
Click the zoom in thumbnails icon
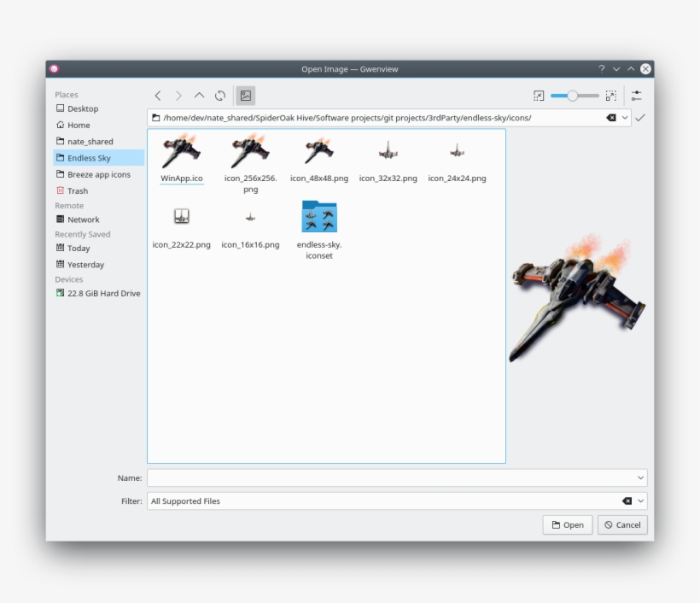(610, 96)
